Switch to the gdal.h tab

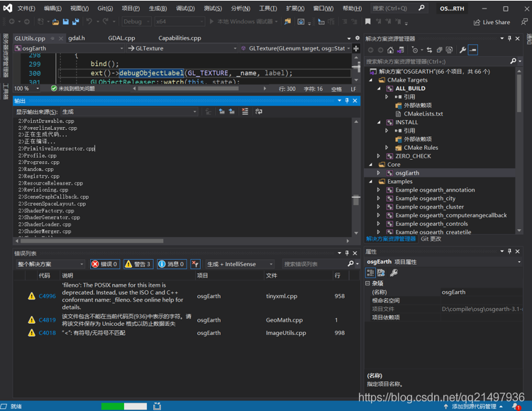(77, 38)
